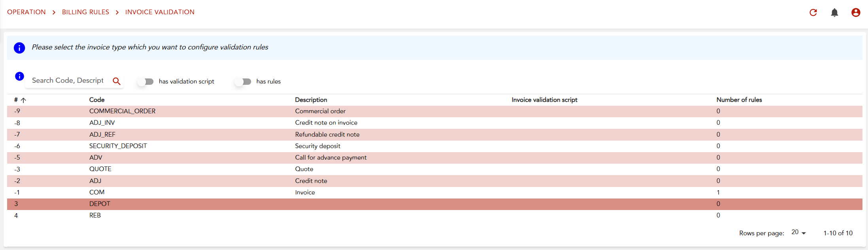Select the COMMERCIAL_ORDER row
Image resolution: width=868 pixels, height=250 pixels.
[x=122, y=111]
